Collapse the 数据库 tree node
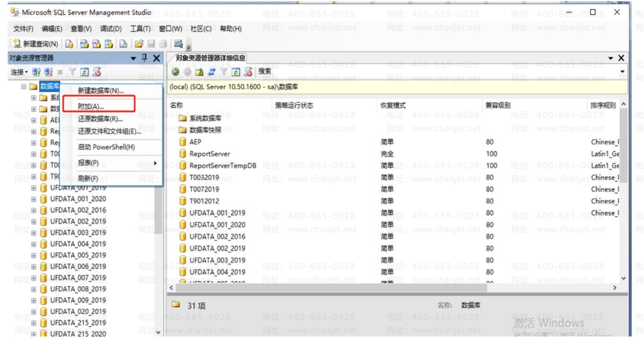 [24, 87]
